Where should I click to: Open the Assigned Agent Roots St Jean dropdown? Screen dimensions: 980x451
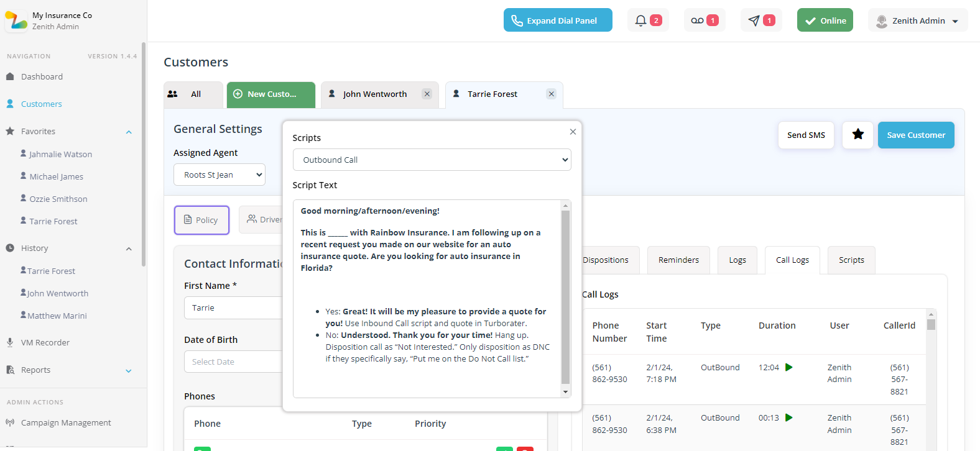[220, 175]
